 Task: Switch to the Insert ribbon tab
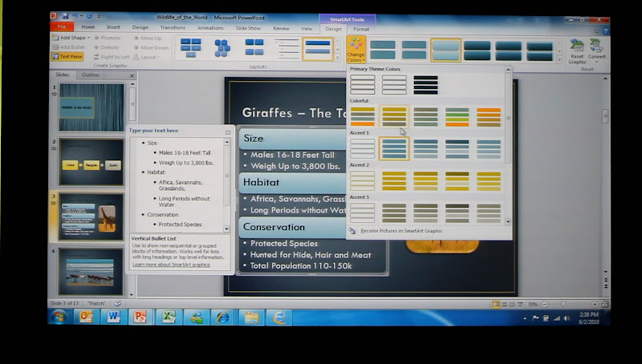(x=113, y=27)
